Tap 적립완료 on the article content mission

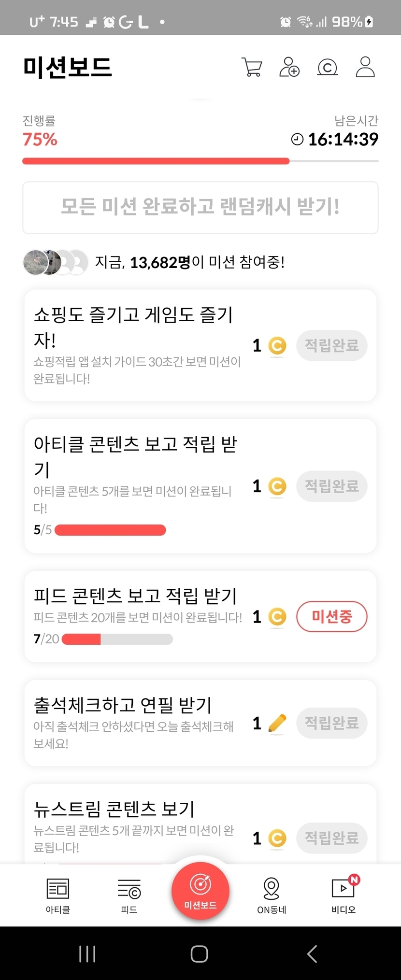click(x=331, y=486)
